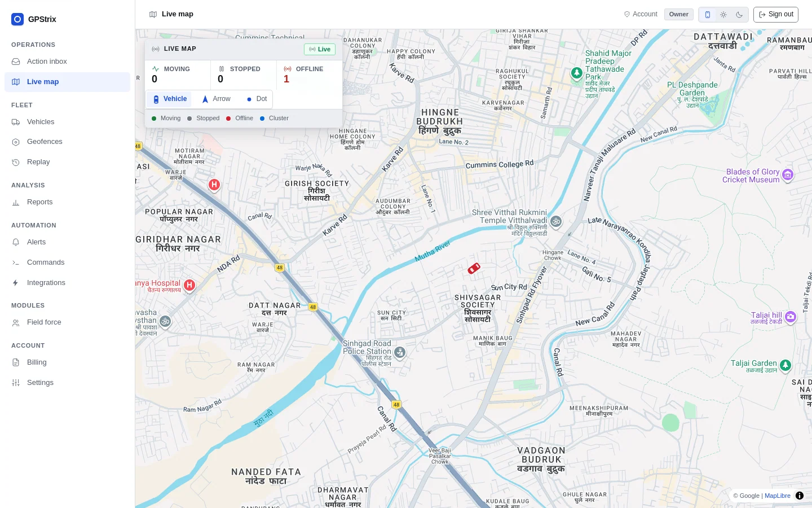Screen dimensions: 812x508
Task: Click the green Moving legend dot
Action: tap(154, 119)
